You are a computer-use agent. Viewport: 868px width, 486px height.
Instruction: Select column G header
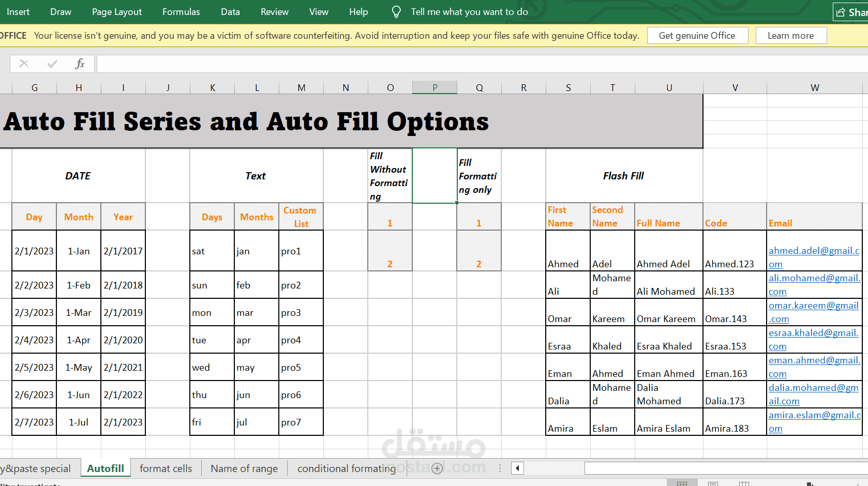[x=35, y=87]
